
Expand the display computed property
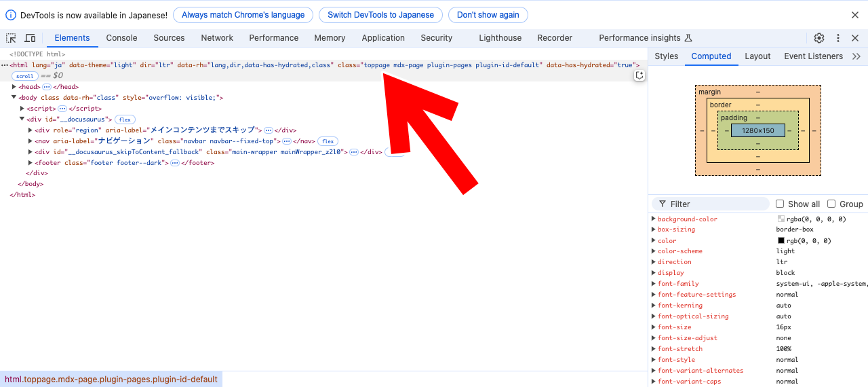coord(653,273)
